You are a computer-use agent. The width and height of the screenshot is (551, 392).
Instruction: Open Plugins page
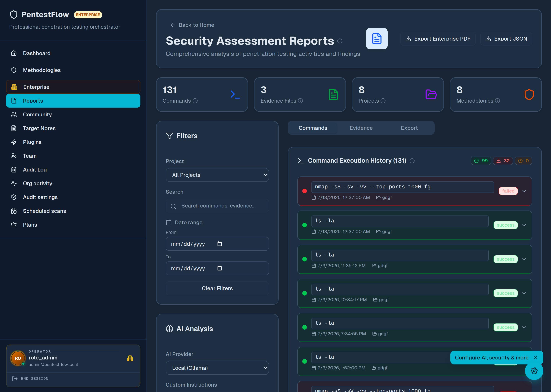click(x=73, y=142)
